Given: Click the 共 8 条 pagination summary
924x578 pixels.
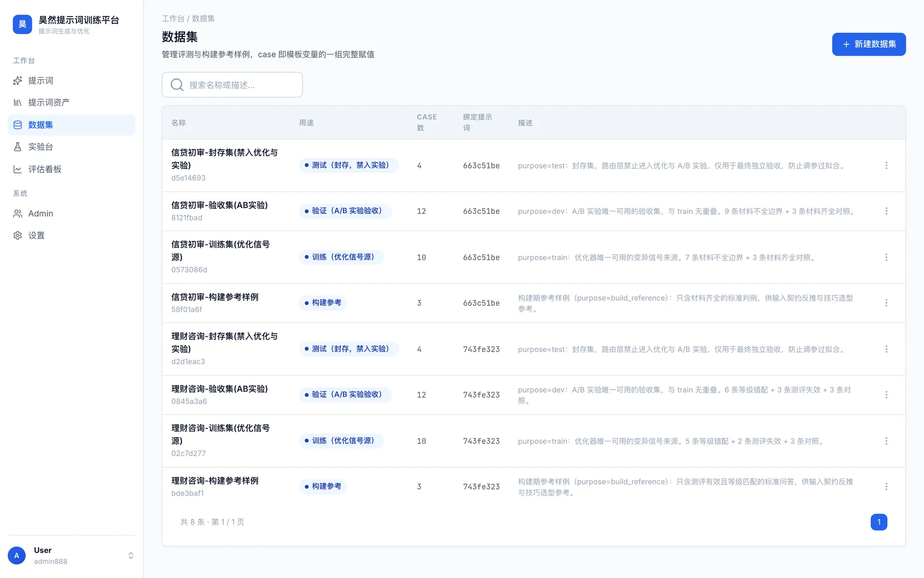Looking at the screenshot, I should (x=212, y=522).
